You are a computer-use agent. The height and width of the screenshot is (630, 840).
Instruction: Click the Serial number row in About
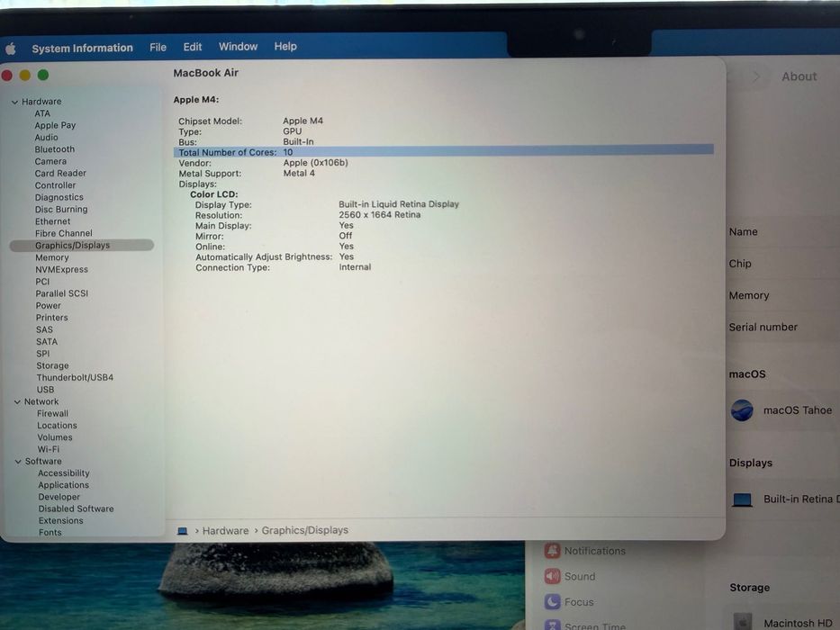tap(784, 327)
